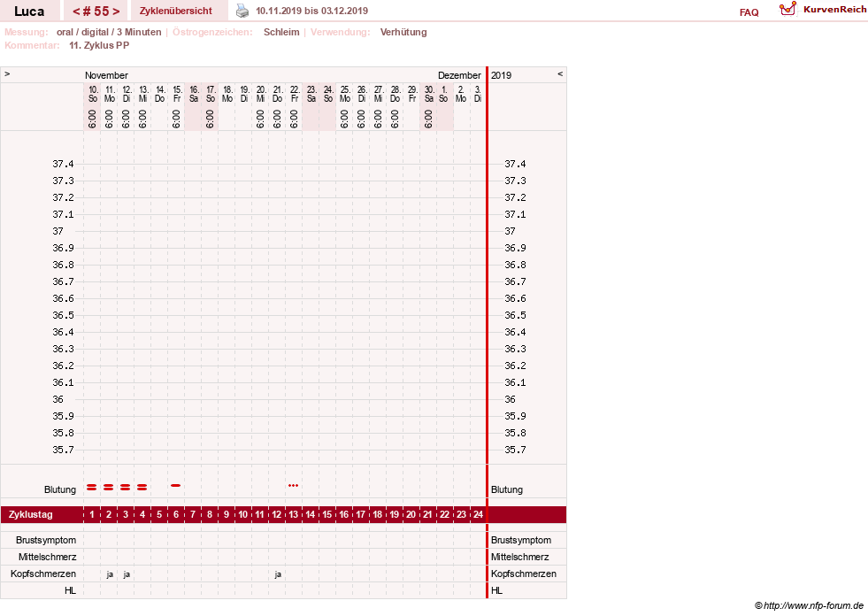Collapse chart using top-right < arrow
Screen dimensions: 868x616
coord(560,73)
